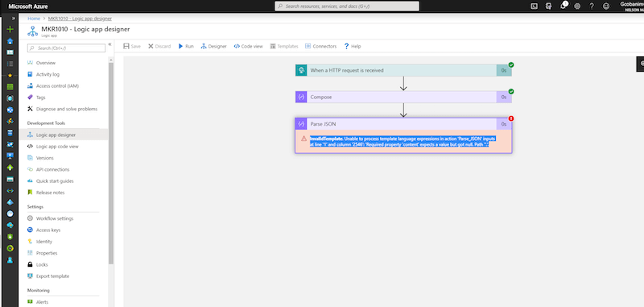Screen dimensions: 644x307
Task: Open the Monitor gauge icon in the sidebar
Action: pos(10,214)
